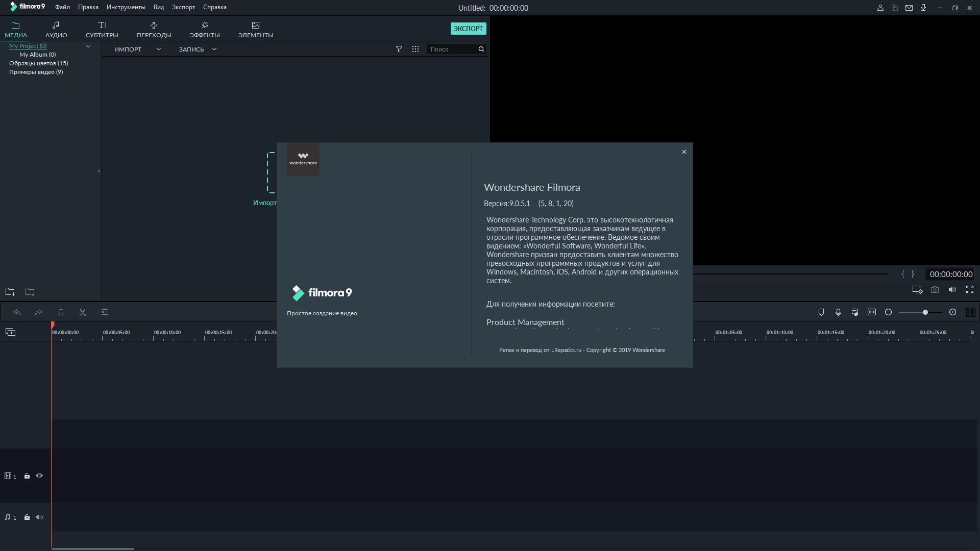The image size is (980, 551).
Task: Enter fullscreen preview
Action: coord(970,290)
